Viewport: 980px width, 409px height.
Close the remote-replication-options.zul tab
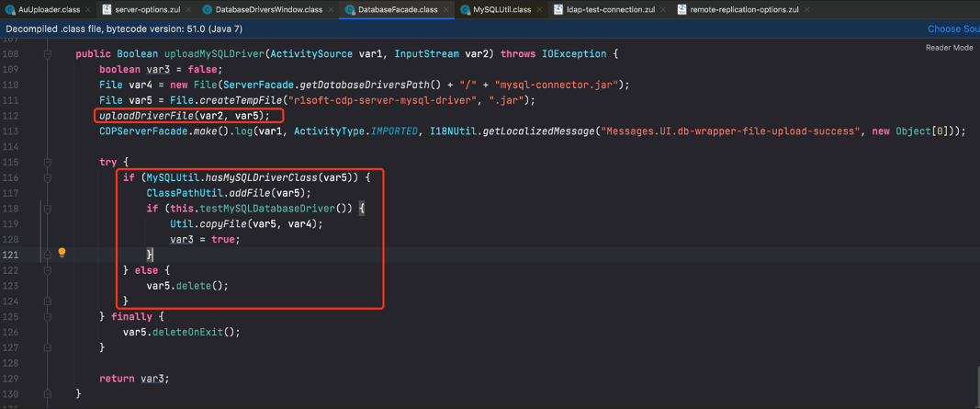coord(808,10)
